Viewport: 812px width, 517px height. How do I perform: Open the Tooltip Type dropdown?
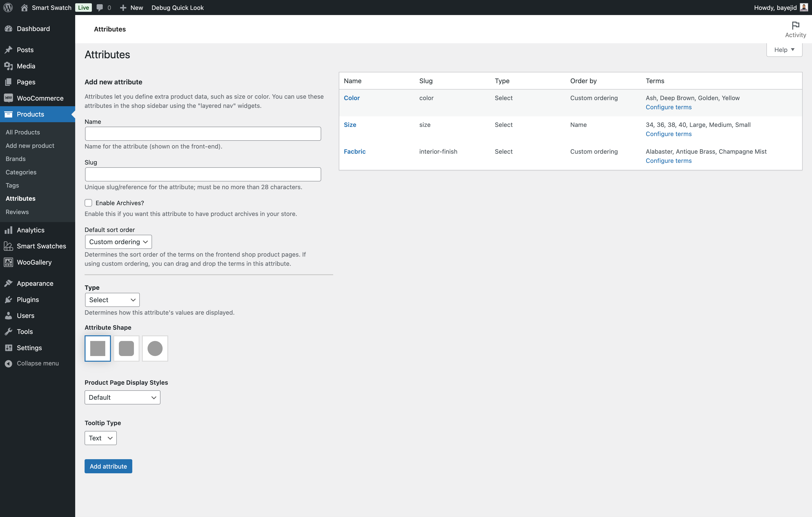coord(101,438)
